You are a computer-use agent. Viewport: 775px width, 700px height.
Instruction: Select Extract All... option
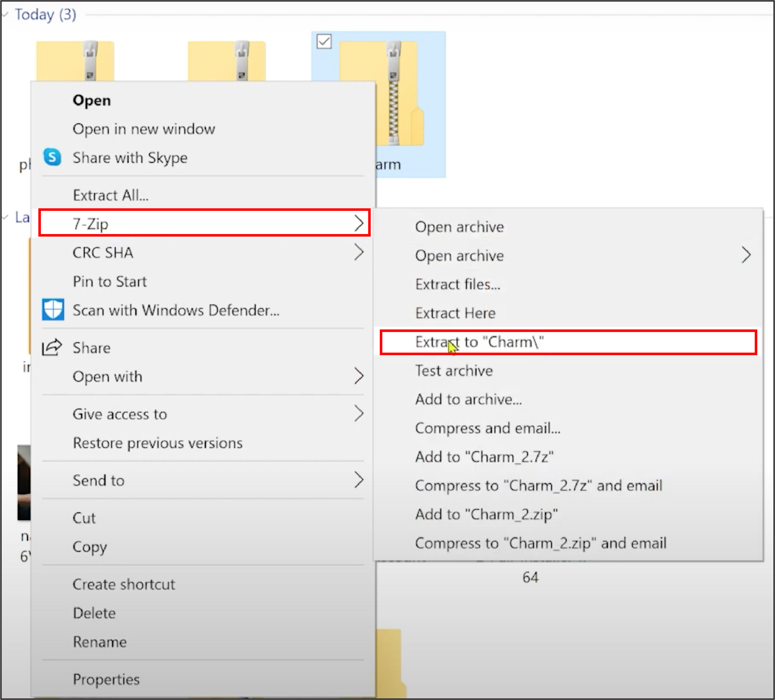(203, 195)
